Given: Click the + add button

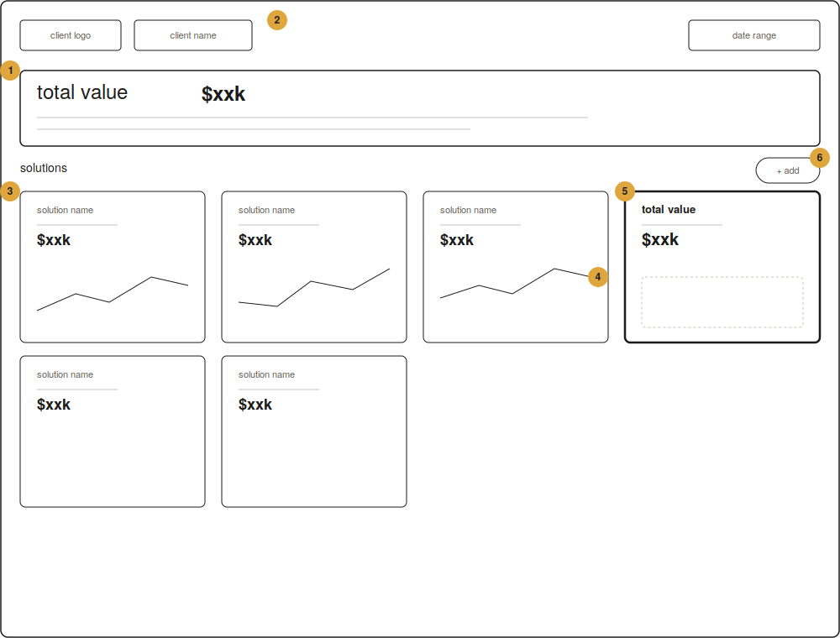Looking at the screenshot, I should pyautogui.click(x=788, y=170).
